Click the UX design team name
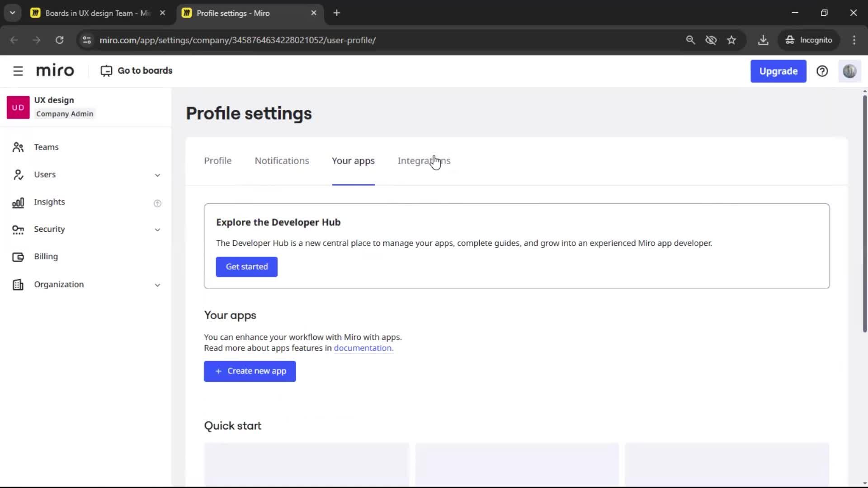The width and height of the screenshot is (868, 488). [x=54, y=100]
